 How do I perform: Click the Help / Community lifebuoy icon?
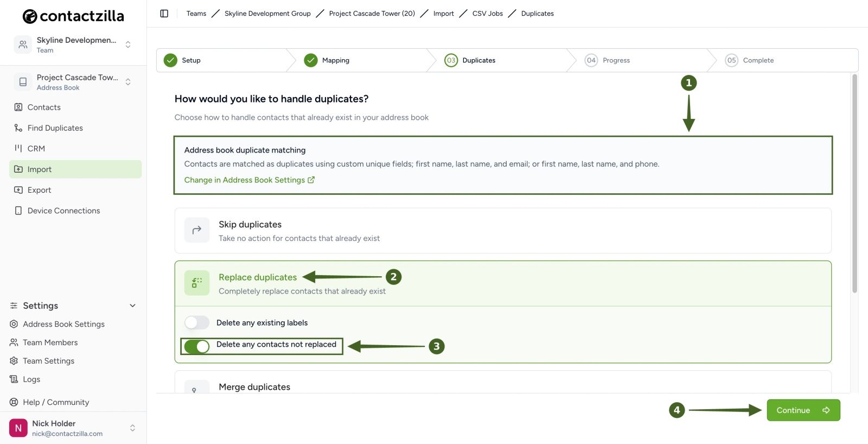[14, 402]
